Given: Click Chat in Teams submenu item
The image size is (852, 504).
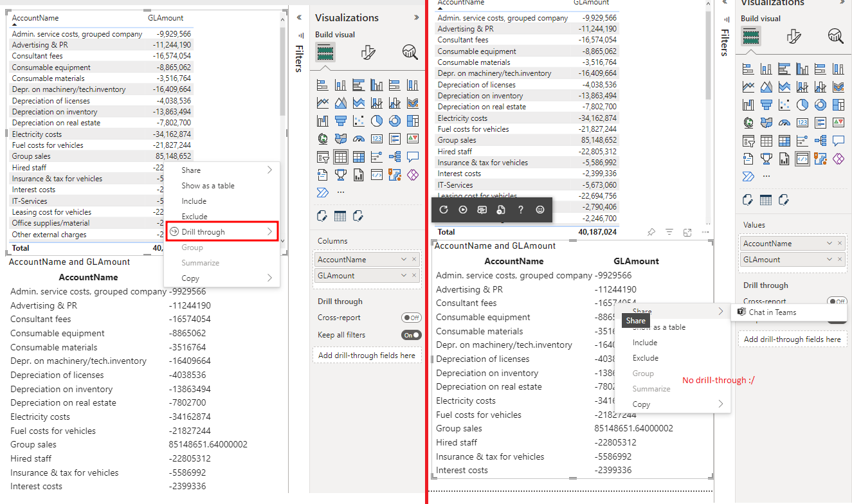Looking at the screenshot, I should [x=790, y=312].
